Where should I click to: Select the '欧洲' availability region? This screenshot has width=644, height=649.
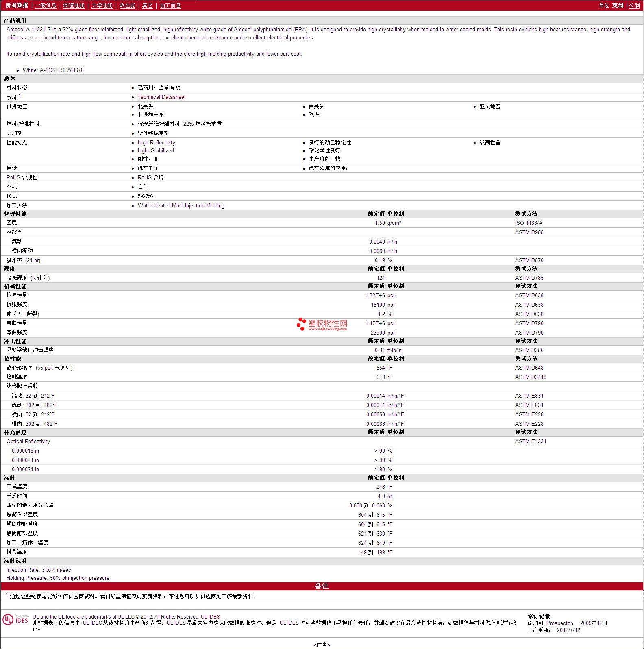(x=314, y=114)
